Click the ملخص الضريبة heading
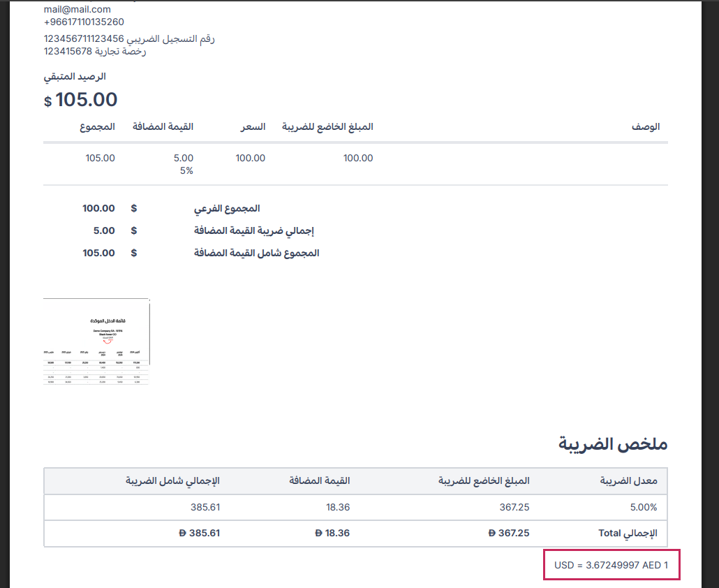The width and height of the screenshot is (719, 588). (x=614, y=443)
